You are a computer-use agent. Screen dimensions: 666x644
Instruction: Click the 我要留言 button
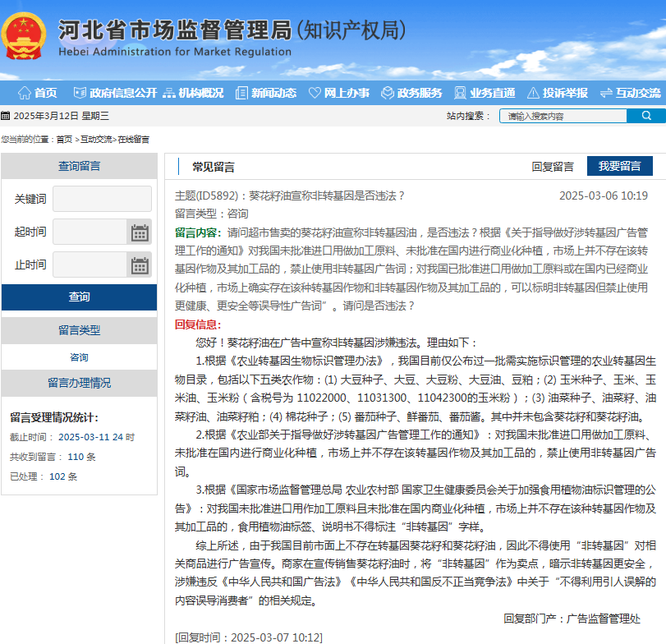620,167
